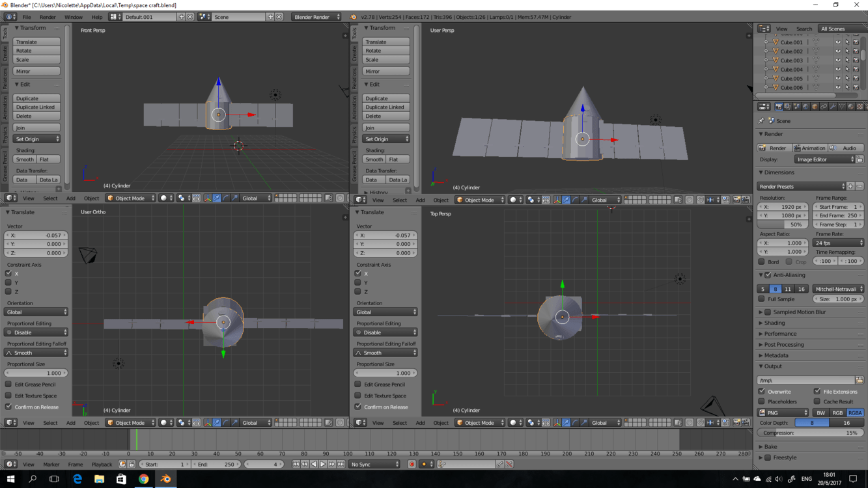Image resolution: width=868 pixels, height=488 pixels.
Task: Click the Render Layers tab icon
Action: coord(787,107)
